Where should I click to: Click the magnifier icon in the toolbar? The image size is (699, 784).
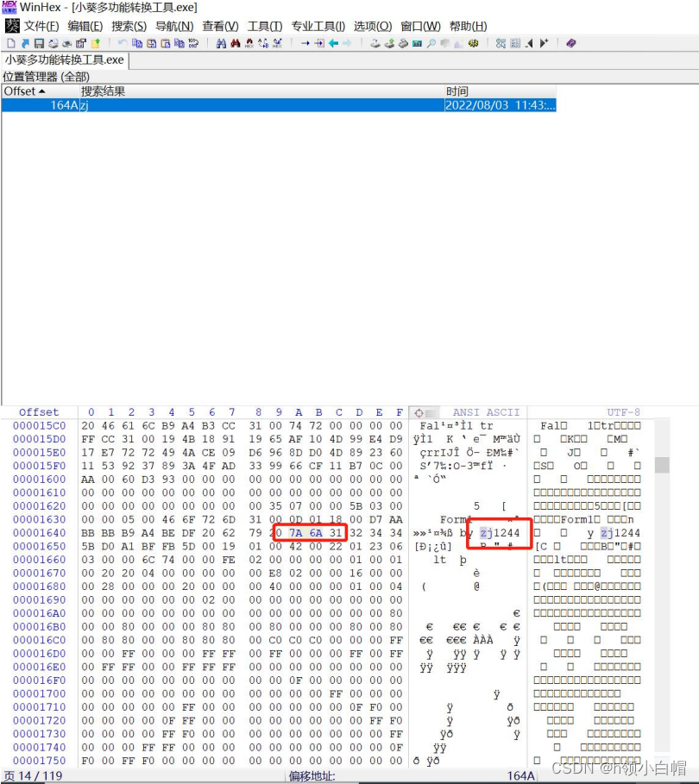coord(431,43)
